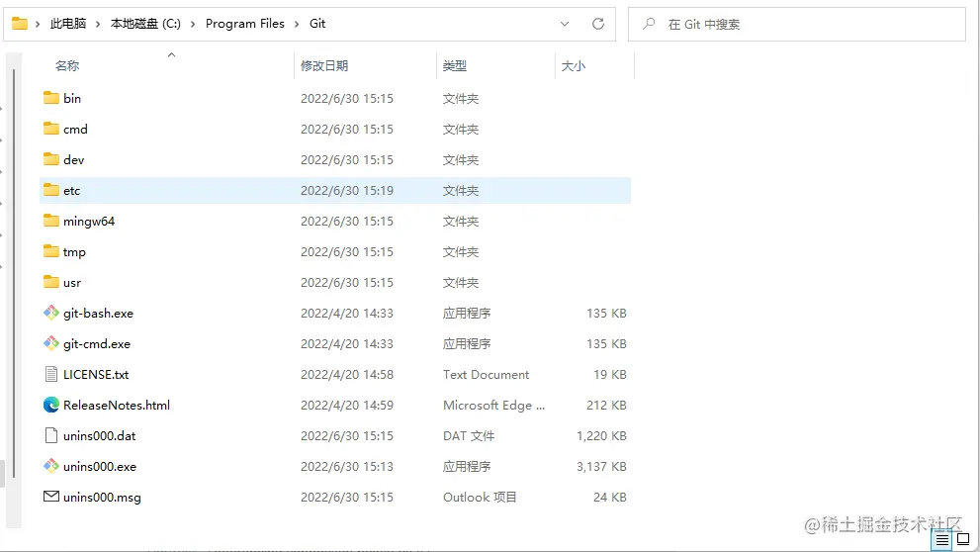
Task: Open address bar history dropdown
Action: [565, 24]
